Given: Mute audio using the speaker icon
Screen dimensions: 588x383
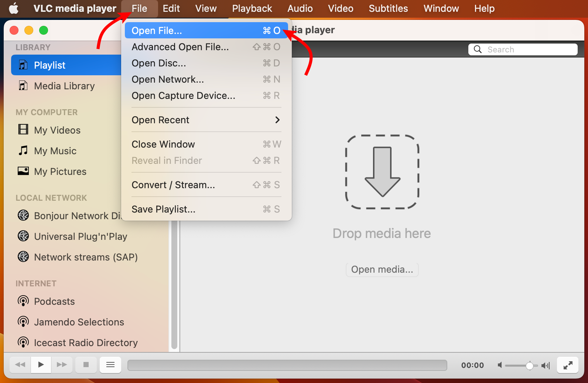Looking at the screenshot, I should pyautogui.click(x=500, y=365).
